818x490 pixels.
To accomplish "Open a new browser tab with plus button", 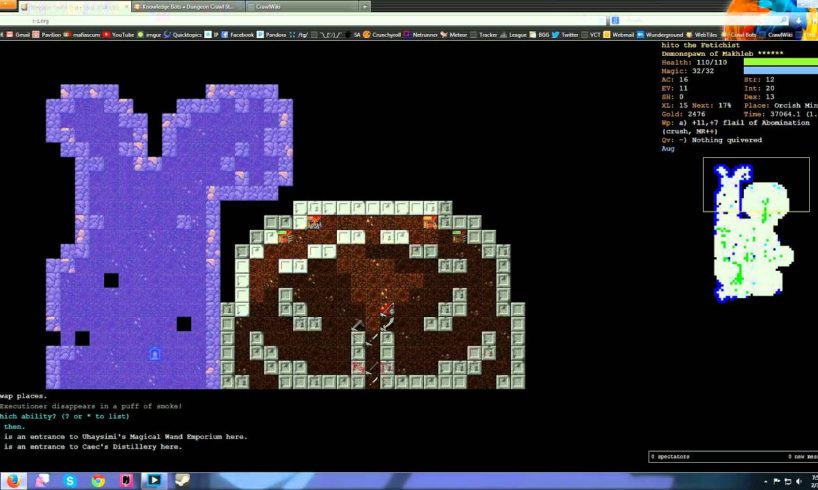I will (x=365, y=6).
